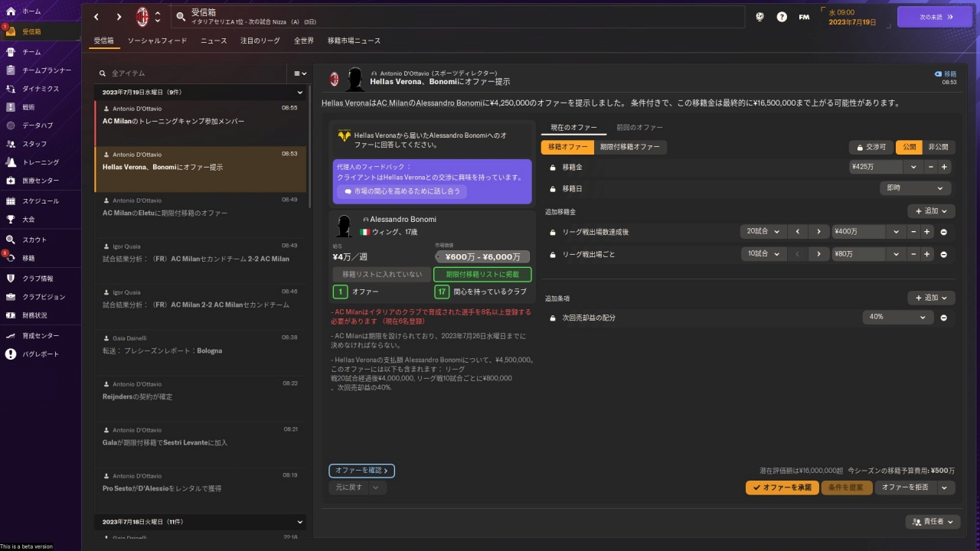Open the 移籍日 即時 dropdown

915,188
